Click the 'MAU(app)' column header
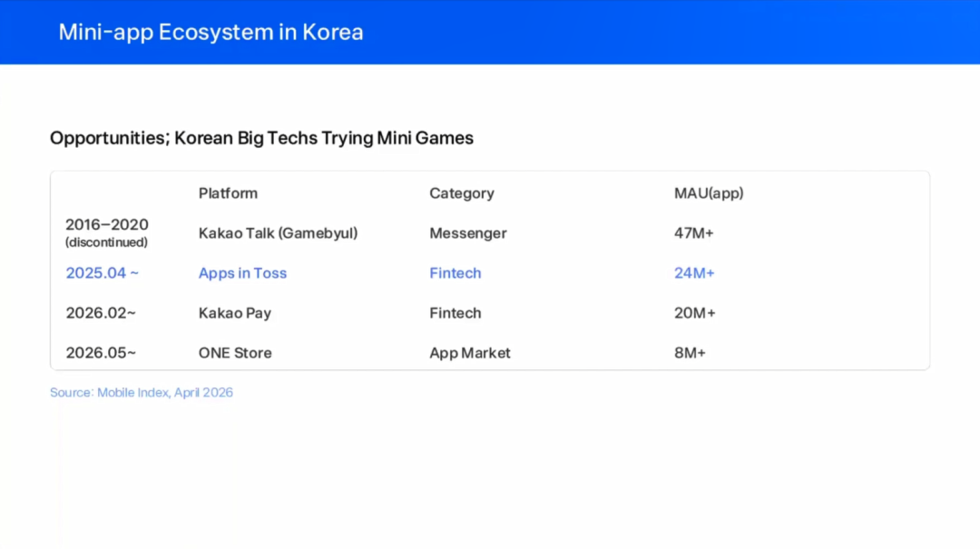The height and width of the screenshot is (549, 980). click(708, 193)
